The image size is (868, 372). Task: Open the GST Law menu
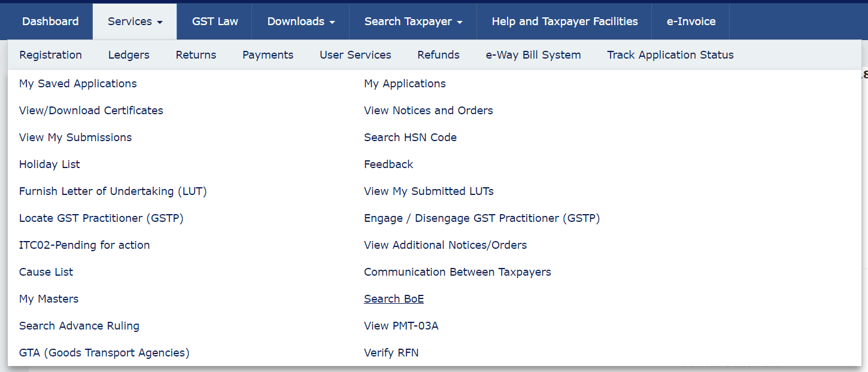(x=215, y=22)
